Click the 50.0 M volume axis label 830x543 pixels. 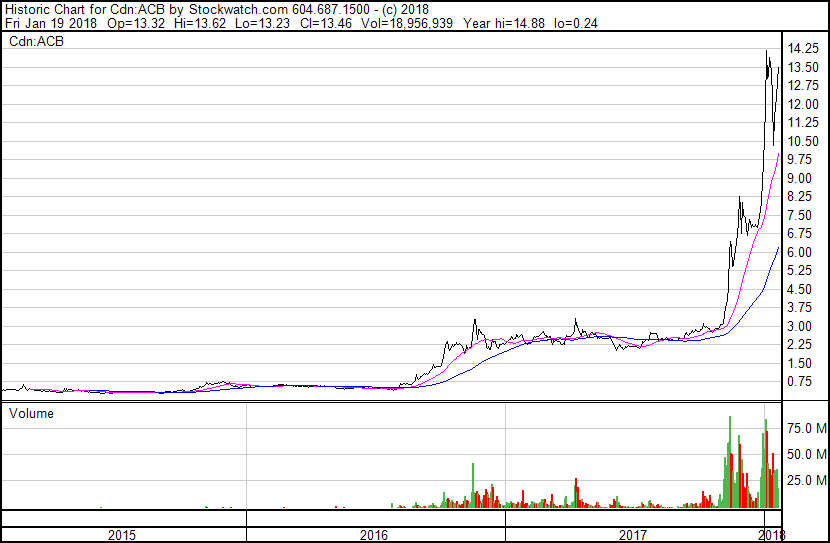pyautogui.click(x=807, y=454)
